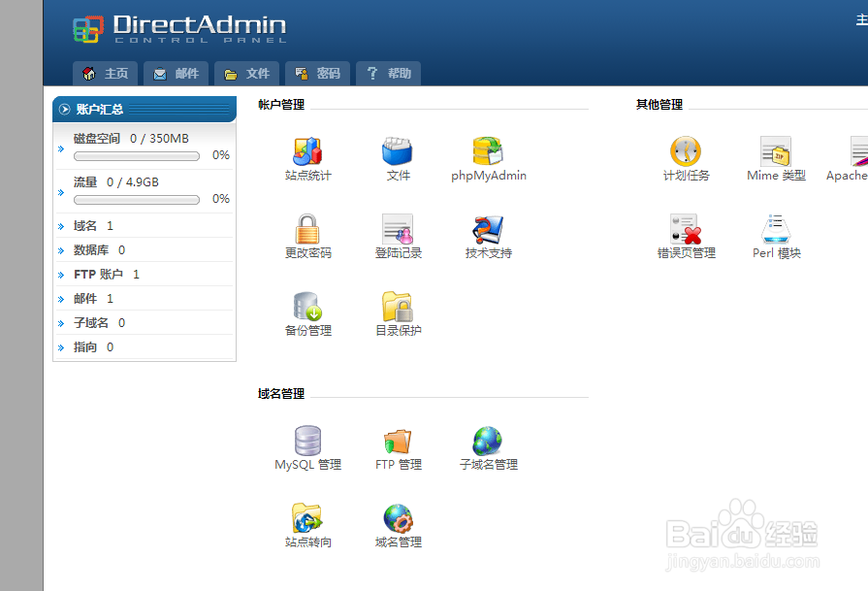Open 子域名管理 subdomain globe icon
Image resolution: width=868 pixels, height=591 pixels.
pyautogui.click(x=488, y=441)
